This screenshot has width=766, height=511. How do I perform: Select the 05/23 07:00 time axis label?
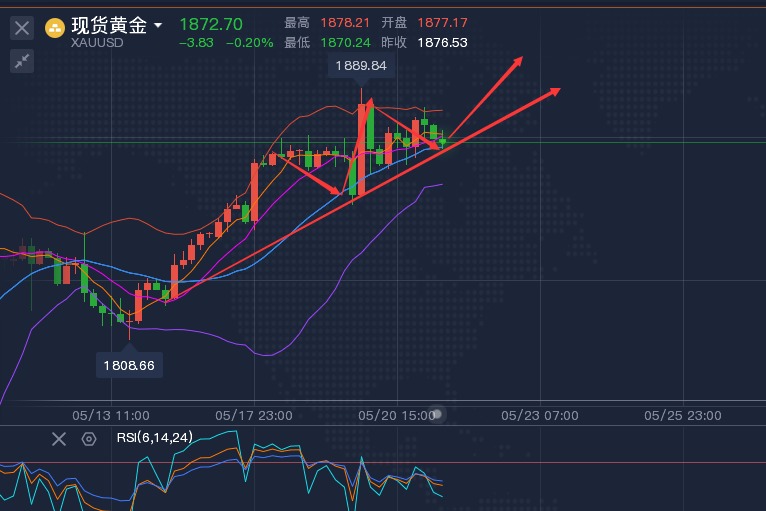point(540,415)
